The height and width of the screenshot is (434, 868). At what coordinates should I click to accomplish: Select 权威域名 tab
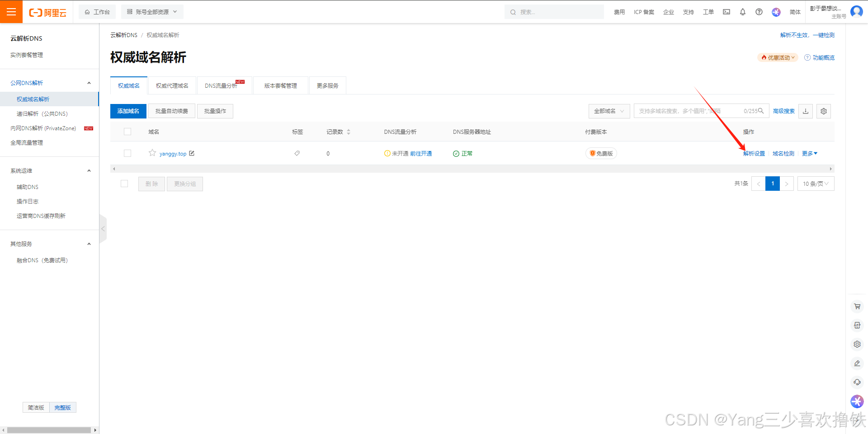(x=129, y=85)
